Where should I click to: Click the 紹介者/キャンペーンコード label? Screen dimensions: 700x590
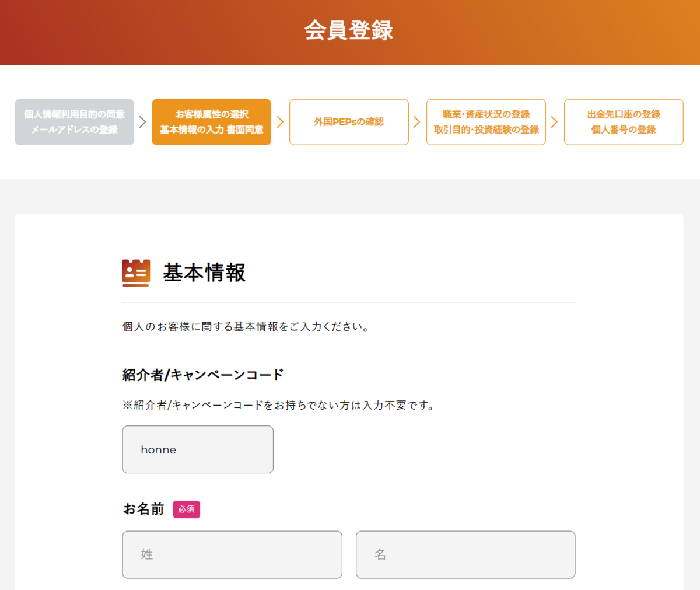coord(203,375)
